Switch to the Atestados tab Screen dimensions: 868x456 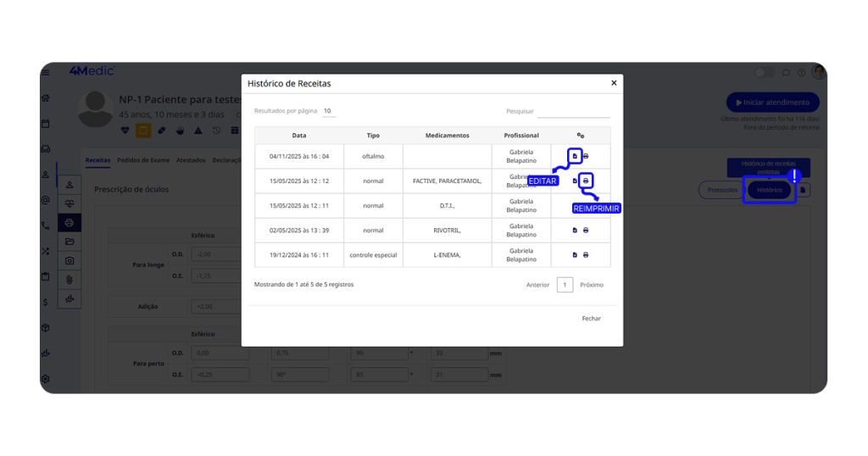(191, 160)
